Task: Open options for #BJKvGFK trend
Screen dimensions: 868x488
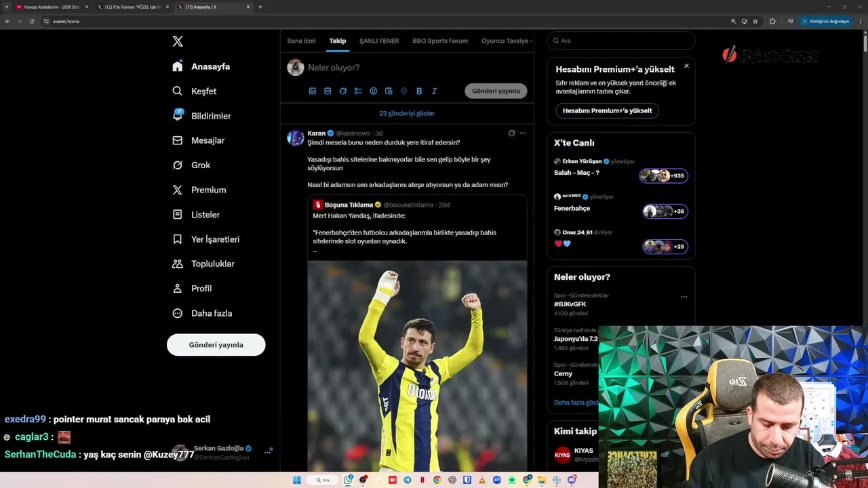Action: pos(684,296)
